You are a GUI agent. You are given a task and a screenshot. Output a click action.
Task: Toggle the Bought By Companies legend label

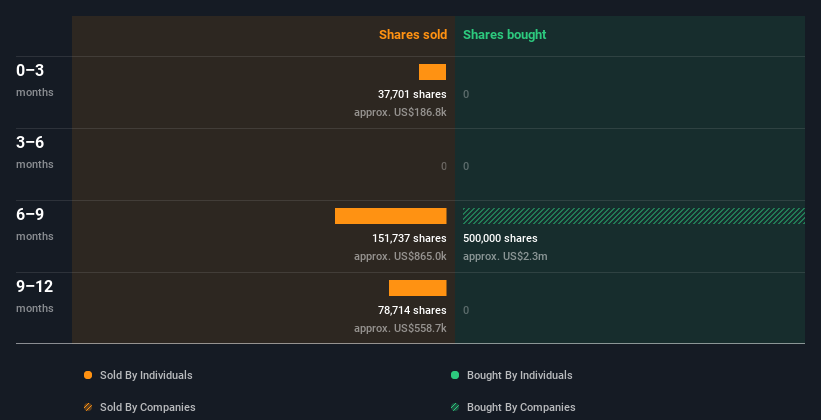[x=521, y=407]
